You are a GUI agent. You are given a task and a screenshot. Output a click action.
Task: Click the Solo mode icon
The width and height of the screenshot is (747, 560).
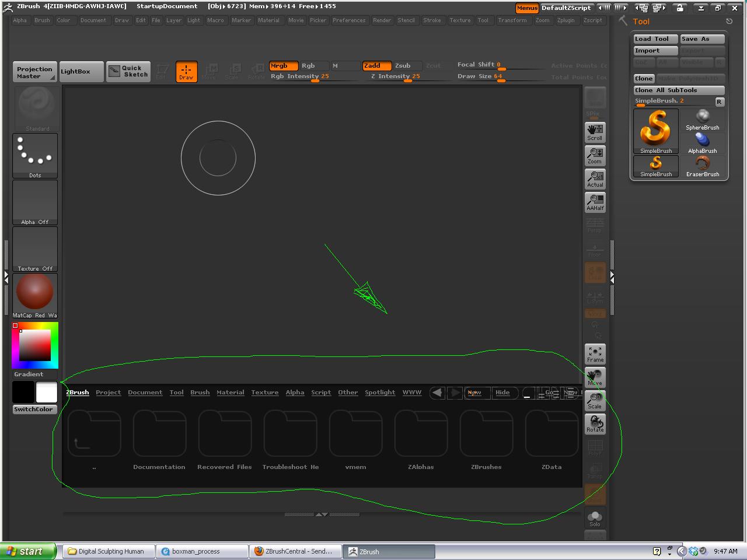[595, 518]
